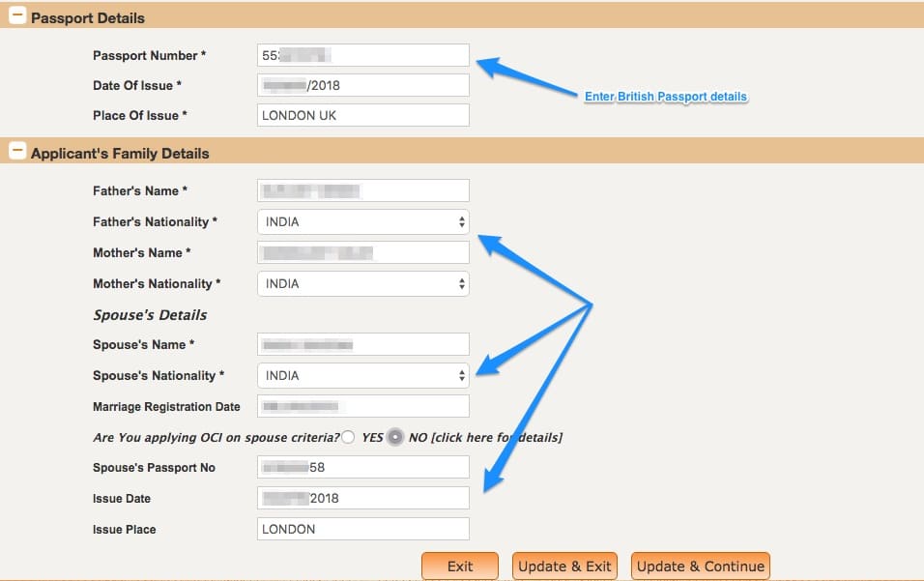Click Update & Continue button
Viewport: 924px width, 581px height.
pos(701,566)
